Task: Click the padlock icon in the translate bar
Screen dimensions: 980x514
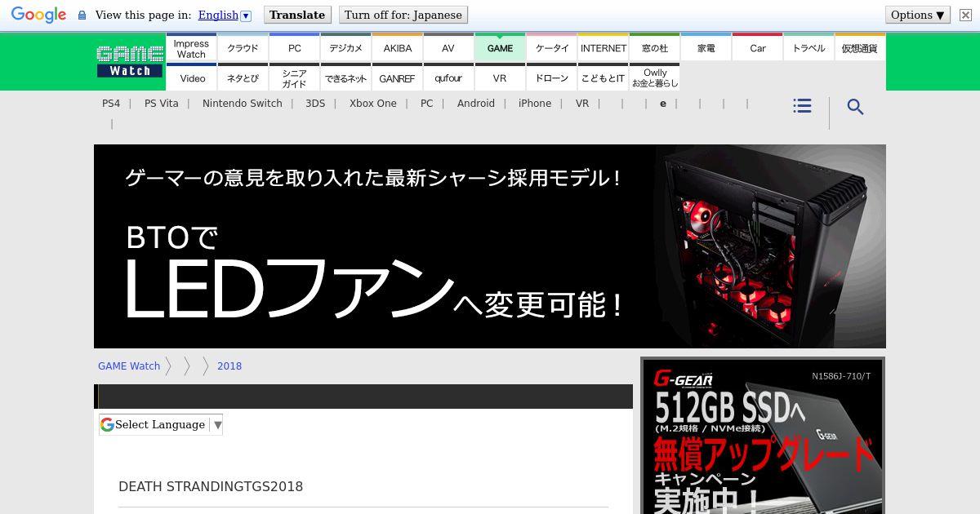Action: pos(82,15)
